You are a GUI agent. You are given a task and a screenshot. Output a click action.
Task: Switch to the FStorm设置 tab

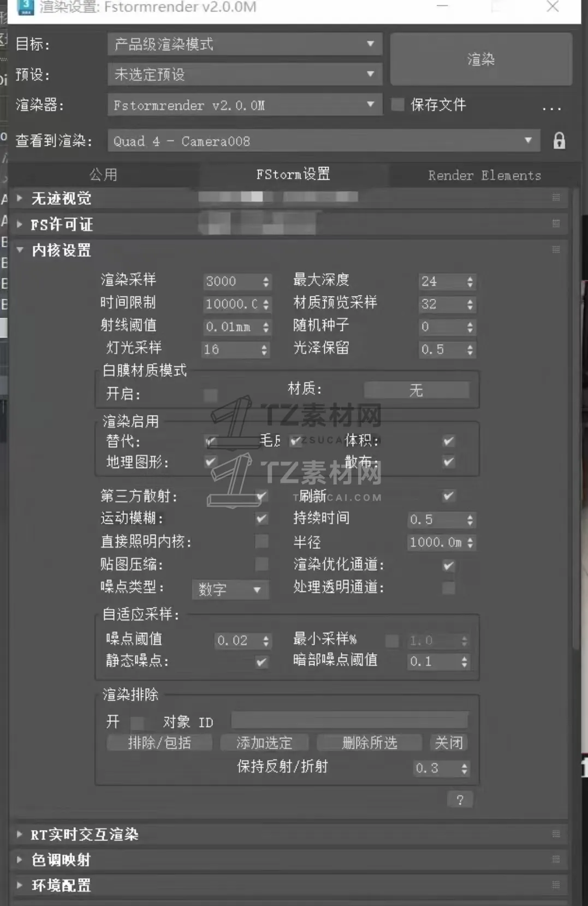pyautogui.click(x=293, y=175)
